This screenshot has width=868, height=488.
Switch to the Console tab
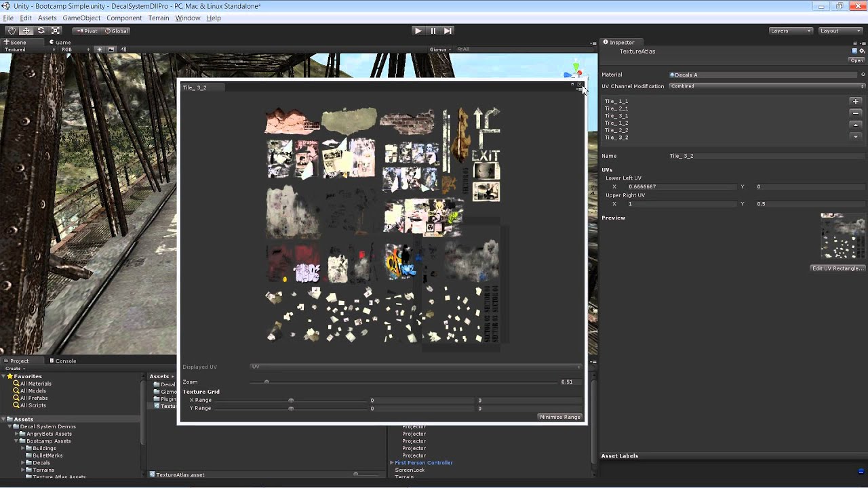[x=63, y=361]
